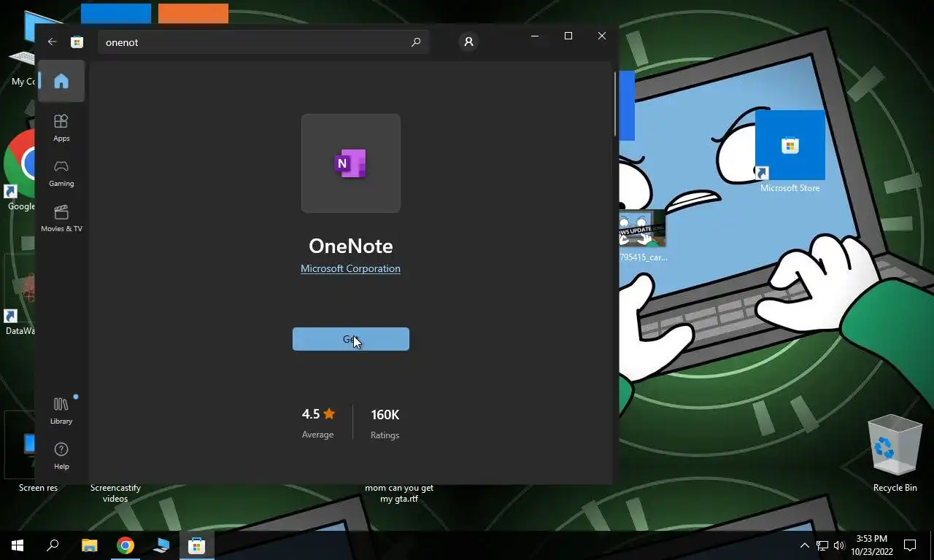
Task: Click the Microsoft Store logo in title bar
Action: (x=77, y=42)
